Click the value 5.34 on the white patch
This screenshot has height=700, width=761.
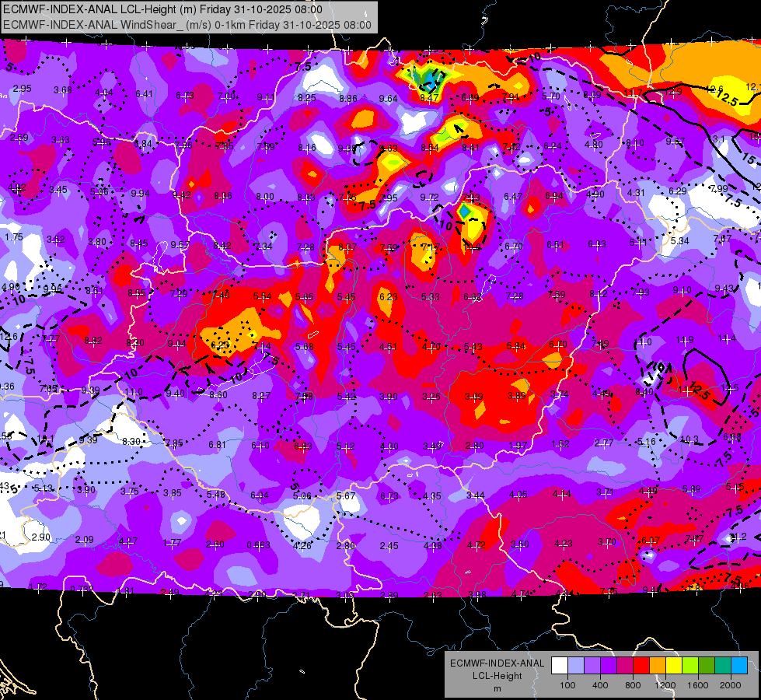pyautogui.click(x=680, y=240)
